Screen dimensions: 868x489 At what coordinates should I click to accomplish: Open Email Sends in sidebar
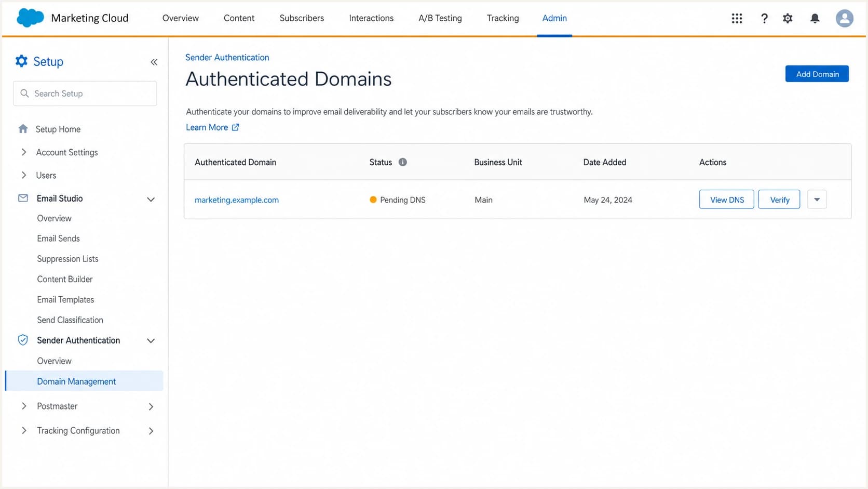tap(58, 239)
